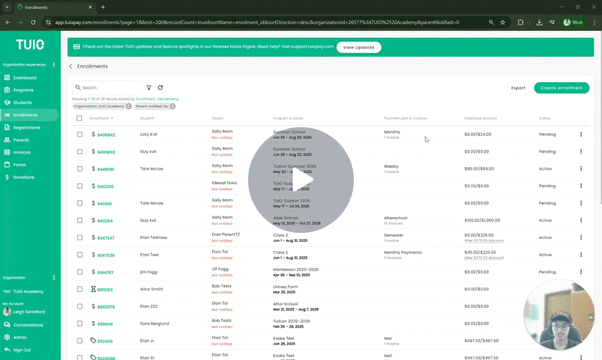Viewport: 602px width, 360px height.
Task: Refresh the enrollments list
Action: pyautogui.click(x=160, y=88)
